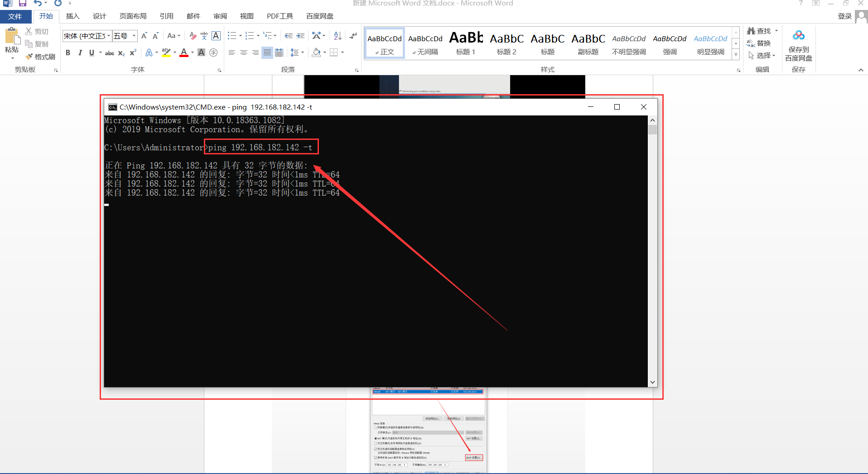Click the Align Left icon
This screenshot has width=868, height=474.
pos(231,53)
